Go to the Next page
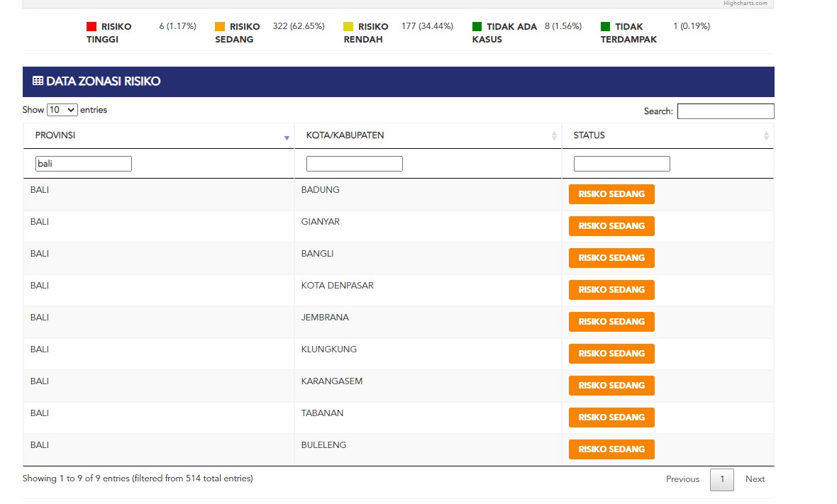This screenshot has width=837, height=504. (x=755, y=479)
